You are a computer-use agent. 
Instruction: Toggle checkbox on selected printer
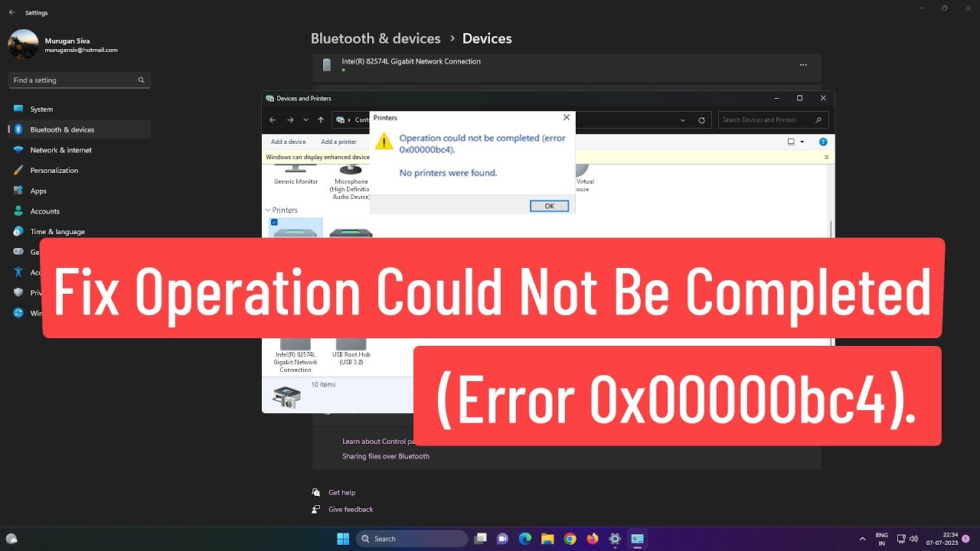point(274,222)
